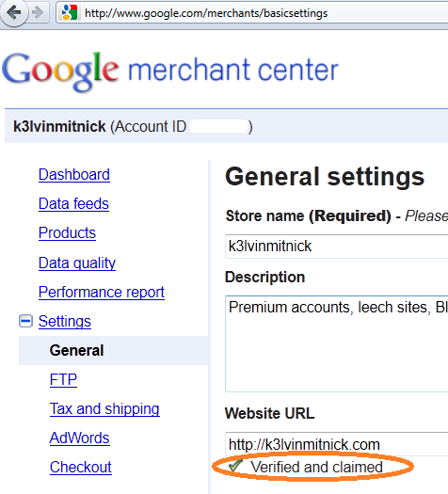Open the Data feeds page
Viewport: 448px width, 494px height.
(x=73, y=203)
